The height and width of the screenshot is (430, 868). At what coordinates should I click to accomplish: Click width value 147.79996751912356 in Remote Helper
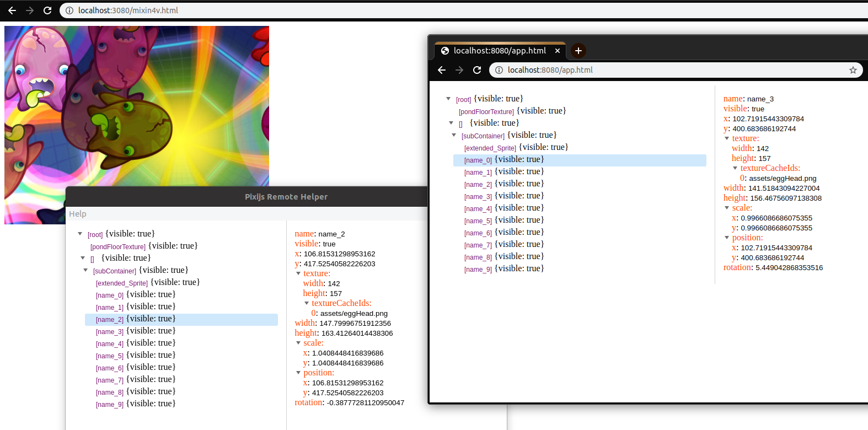(355, 324)
